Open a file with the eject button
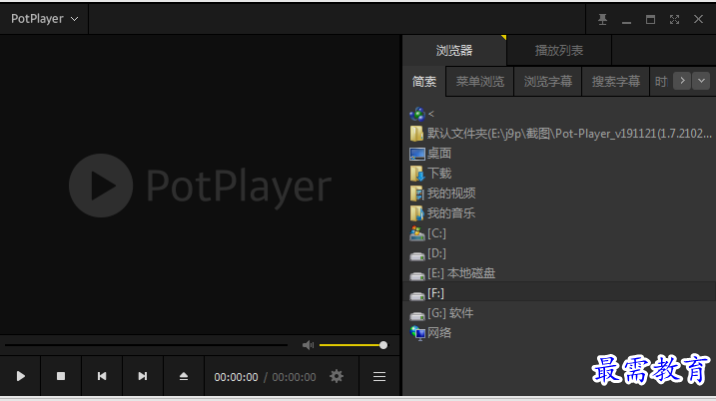 pyautogui.click(x=184, y=376)
